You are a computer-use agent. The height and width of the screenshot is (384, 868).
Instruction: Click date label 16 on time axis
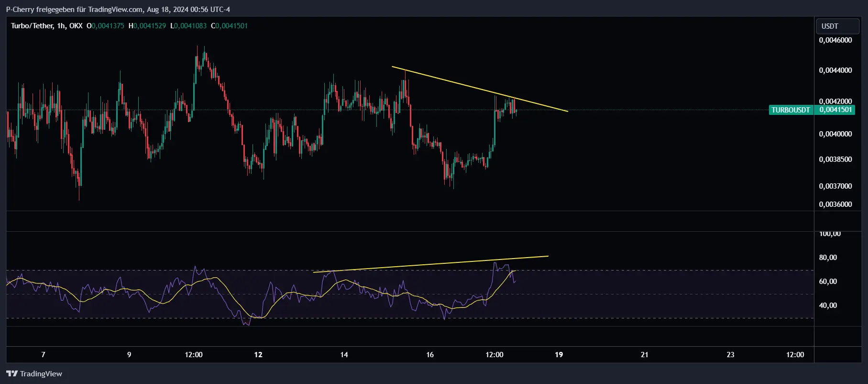[x=430, y=355]
